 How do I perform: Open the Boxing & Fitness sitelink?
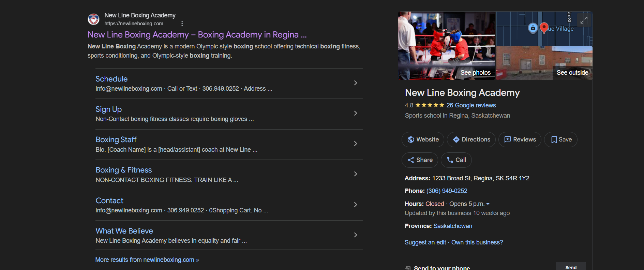click(x=124, y=170)
